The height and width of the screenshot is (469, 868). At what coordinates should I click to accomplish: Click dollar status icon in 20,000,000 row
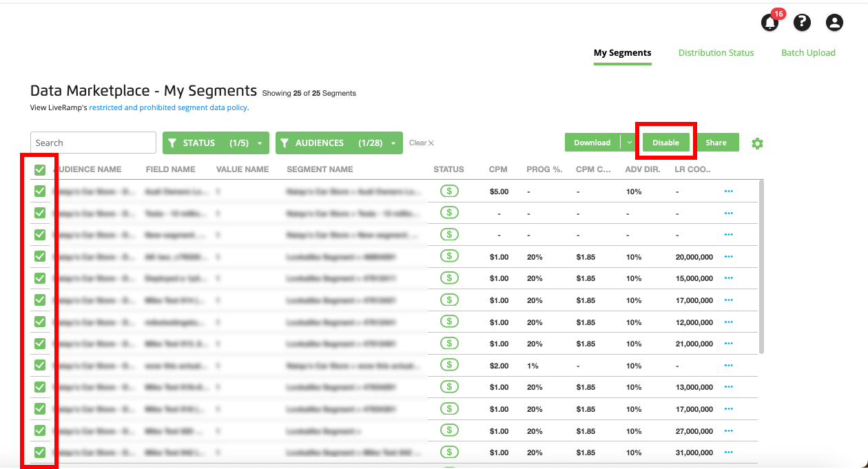pyautogui.click(x=449, y=256)
